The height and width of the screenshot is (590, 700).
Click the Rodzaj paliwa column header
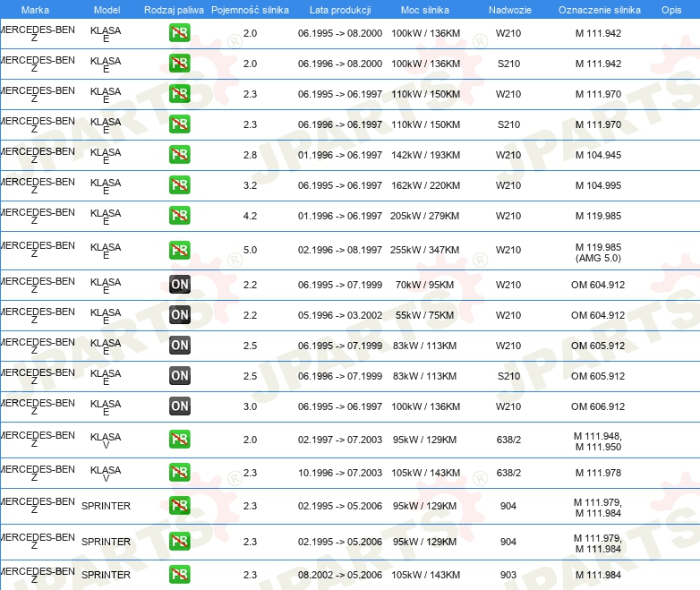point(174,10)
